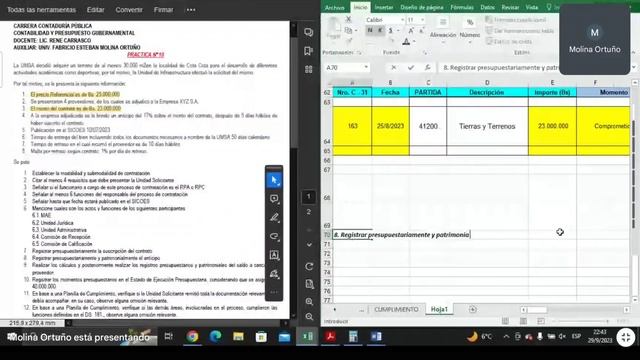
Task: Select the CUMPLIMIENTO sheet tab
Action: (x=396, y=309)
